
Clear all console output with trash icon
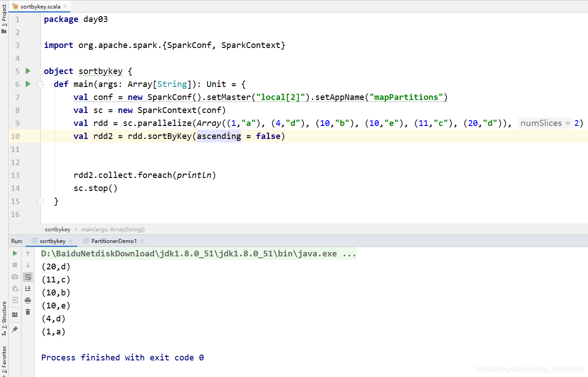(x=28, y=312)
